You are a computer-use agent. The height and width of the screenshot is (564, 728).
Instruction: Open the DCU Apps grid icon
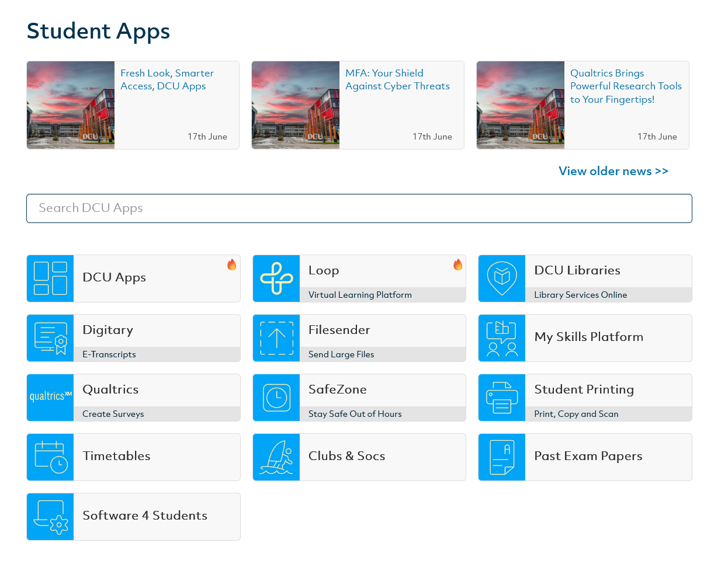50,278
